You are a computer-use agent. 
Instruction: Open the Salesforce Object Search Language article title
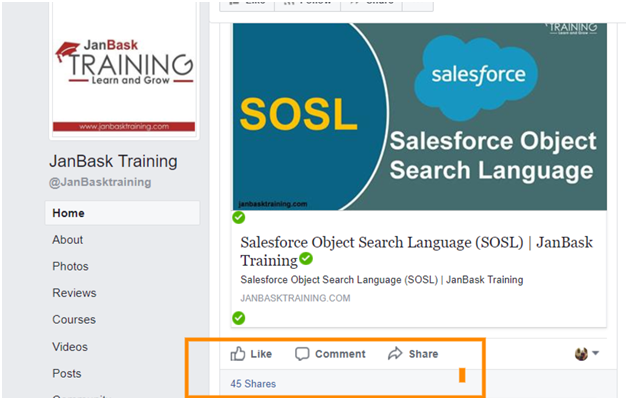417,251
